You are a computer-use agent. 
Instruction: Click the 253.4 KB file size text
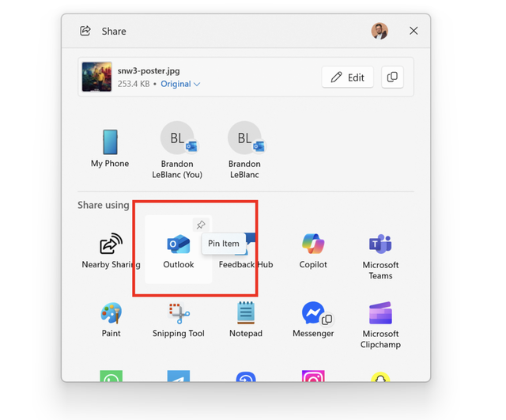click(x=134, y=84)
